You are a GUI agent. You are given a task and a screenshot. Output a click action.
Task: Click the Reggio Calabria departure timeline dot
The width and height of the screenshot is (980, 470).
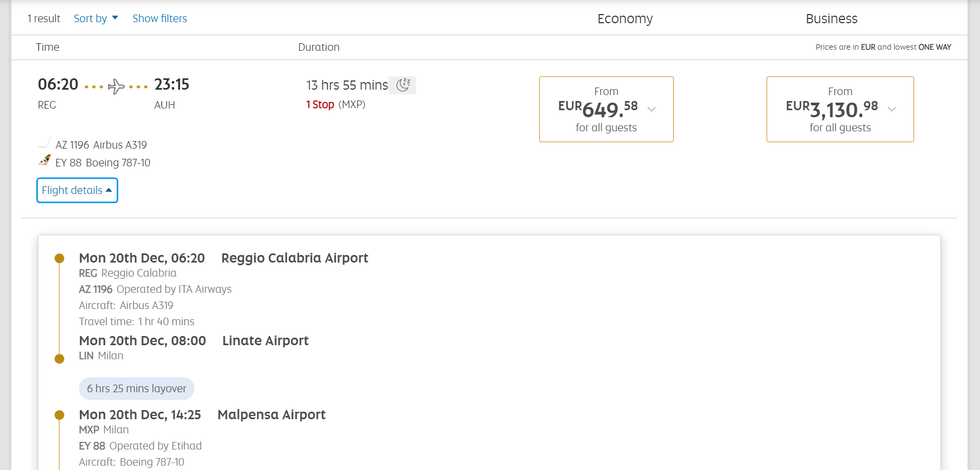point(59,258)
